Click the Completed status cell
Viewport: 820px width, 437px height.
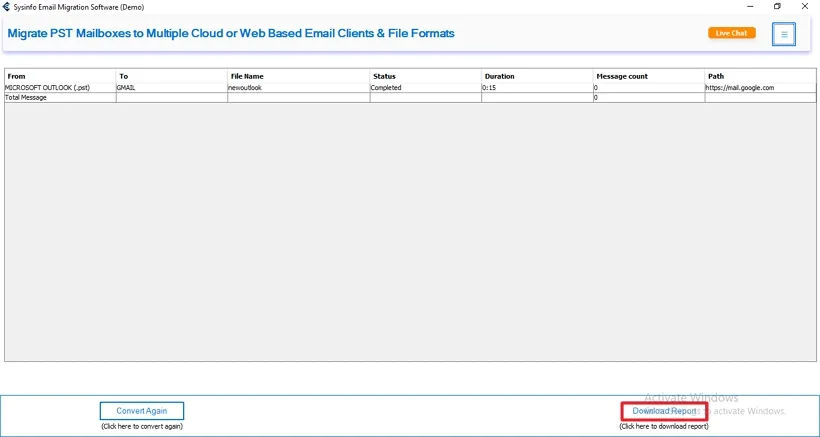426,88
